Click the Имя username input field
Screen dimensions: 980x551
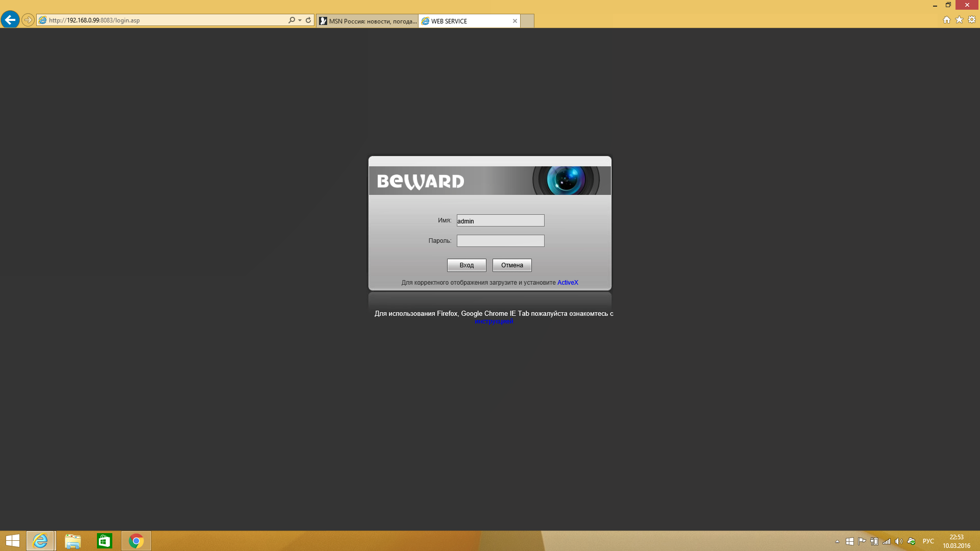pos(500,220)
